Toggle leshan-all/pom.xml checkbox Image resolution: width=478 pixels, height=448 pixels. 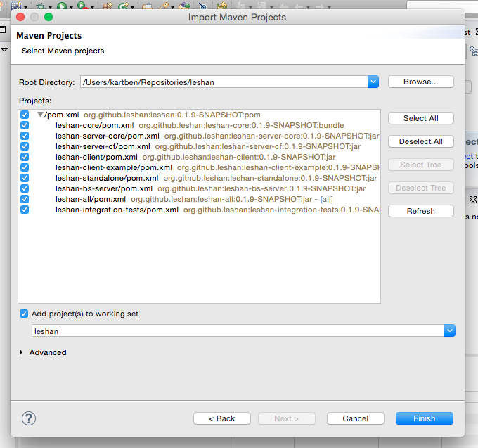[x=25, y=199]
